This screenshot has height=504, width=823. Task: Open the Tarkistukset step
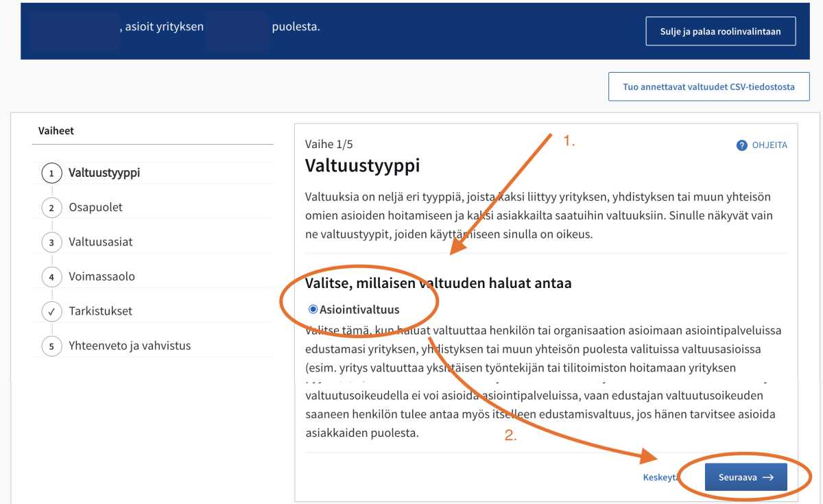[x=100, y=311]
